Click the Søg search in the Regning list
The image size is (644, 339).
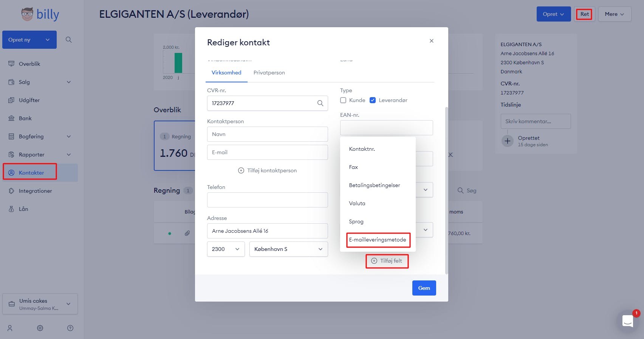(467, 190)
